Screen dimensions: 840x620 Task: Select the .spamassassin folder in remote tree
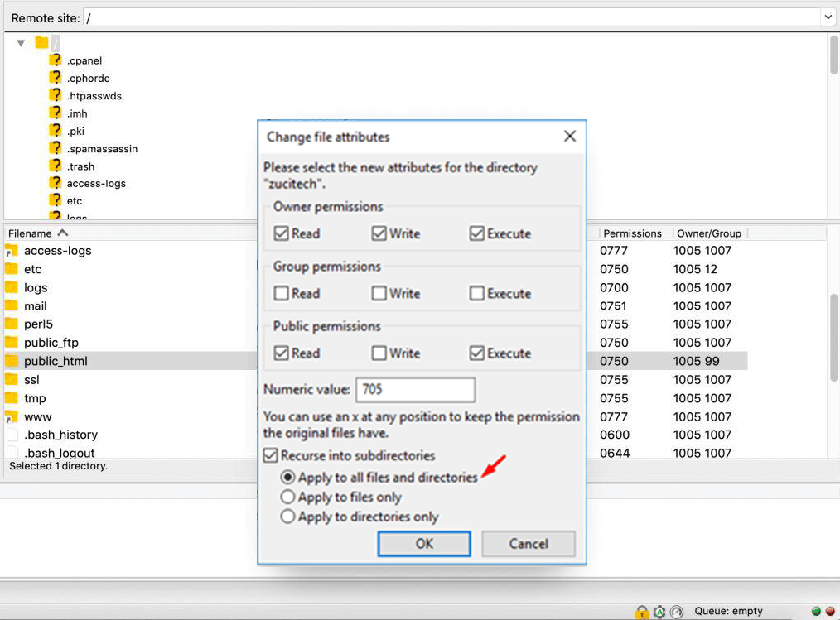pyautogui.click(x=103, y=149)
